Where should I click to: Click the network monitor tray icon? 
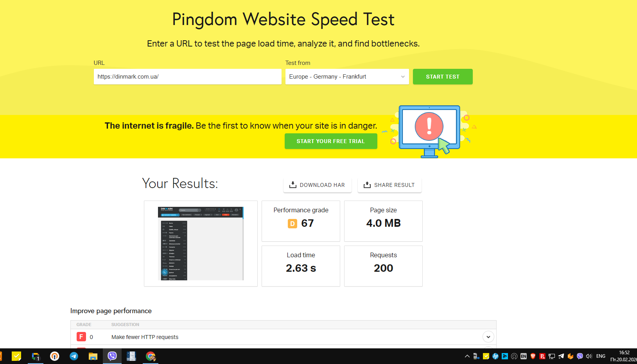point(552,356)
